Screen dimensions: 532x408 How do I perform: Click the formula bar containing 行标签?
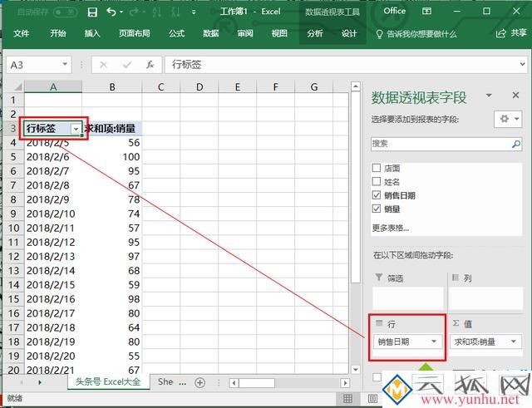tap(341, 65)
